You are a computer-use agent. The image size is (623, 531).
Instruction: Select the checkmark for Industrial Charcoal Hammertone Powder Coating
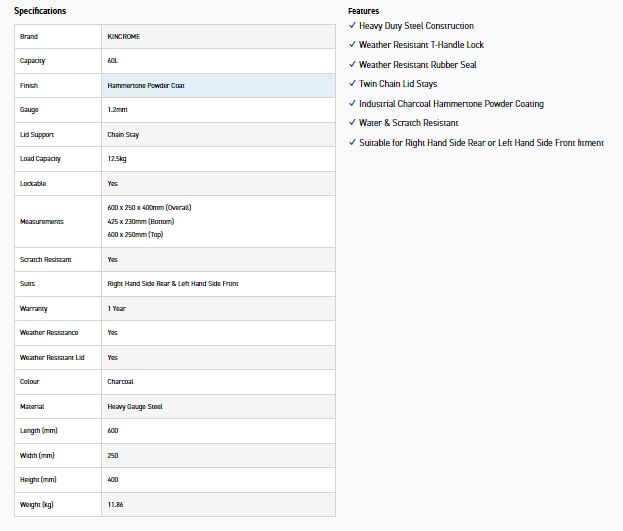tap(352, 104)
